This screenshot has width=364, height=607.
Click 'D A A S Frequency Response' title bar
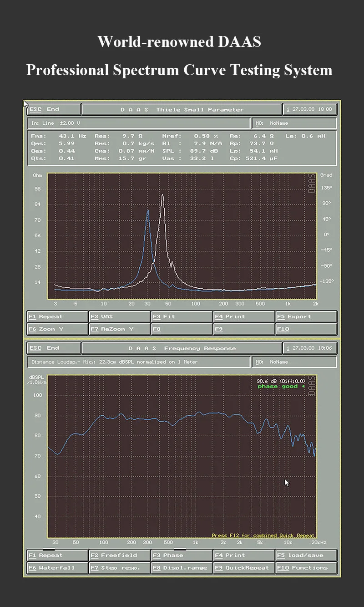click(182, 348)
